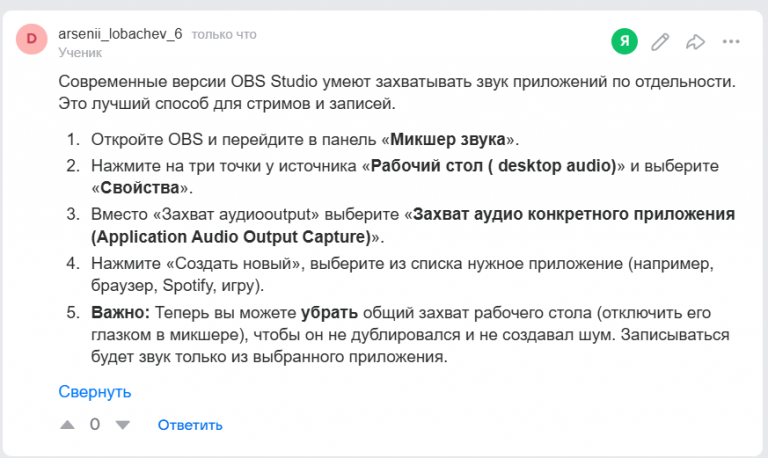The height and width of the screenshot is (458, 768).
Task: Click the bold word 'Свойства'
Action: pyautogui.click(x=140, y=188)
